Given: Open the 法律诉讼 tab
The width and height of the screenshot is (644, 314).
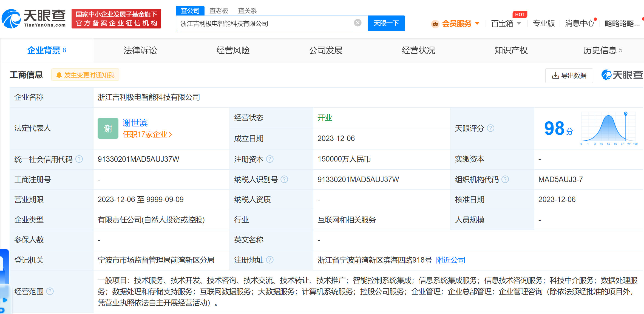Looking at the screenshot, I should (140, 50).
